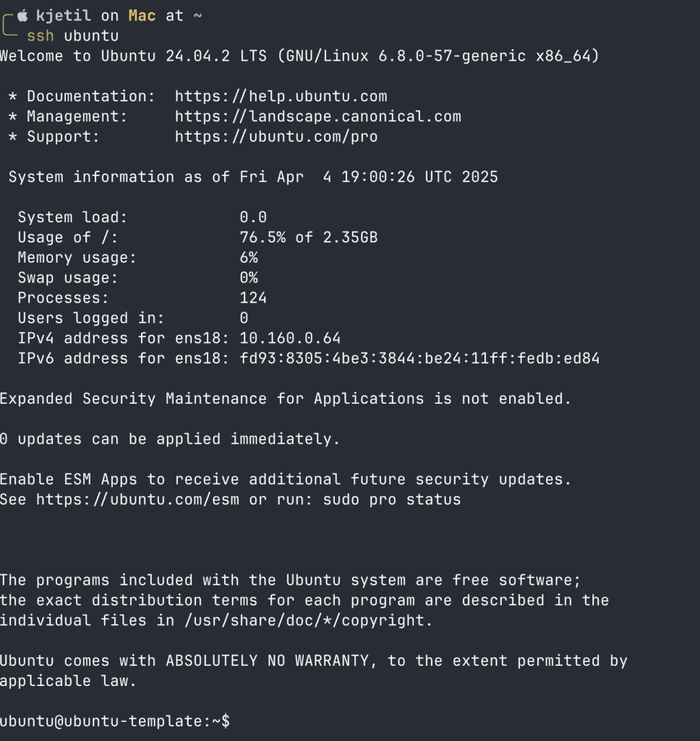
Task: Click the /usr/share/doc/*/copyright path
Action: tap(308, 620)
